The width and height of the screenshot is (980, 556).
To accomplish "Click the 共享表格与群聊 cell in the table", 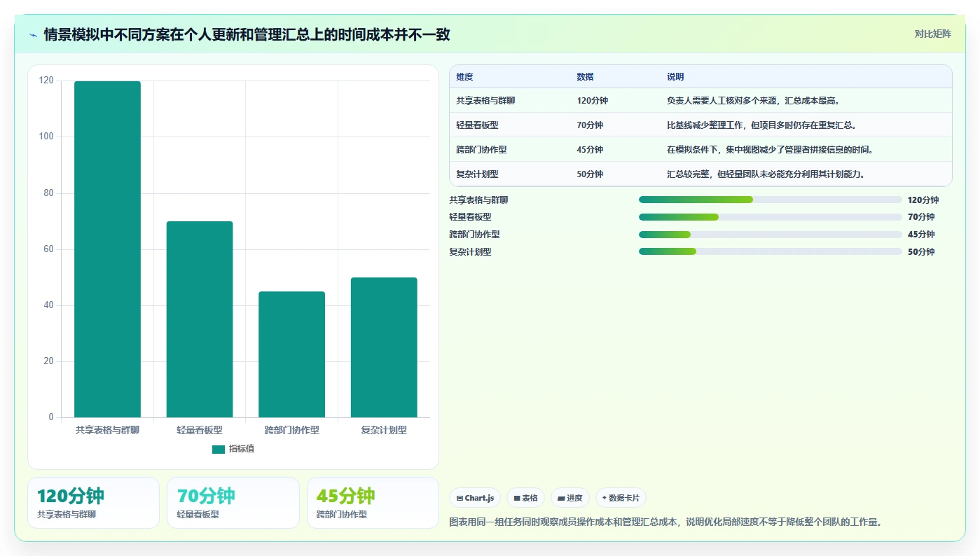I will [485, 101].
